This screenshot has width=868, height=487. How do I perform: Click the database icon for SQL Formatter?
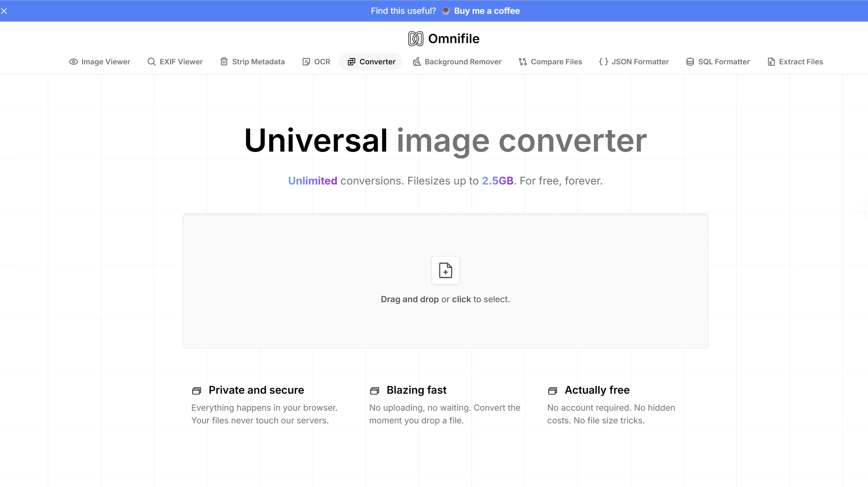coord(690,62)
